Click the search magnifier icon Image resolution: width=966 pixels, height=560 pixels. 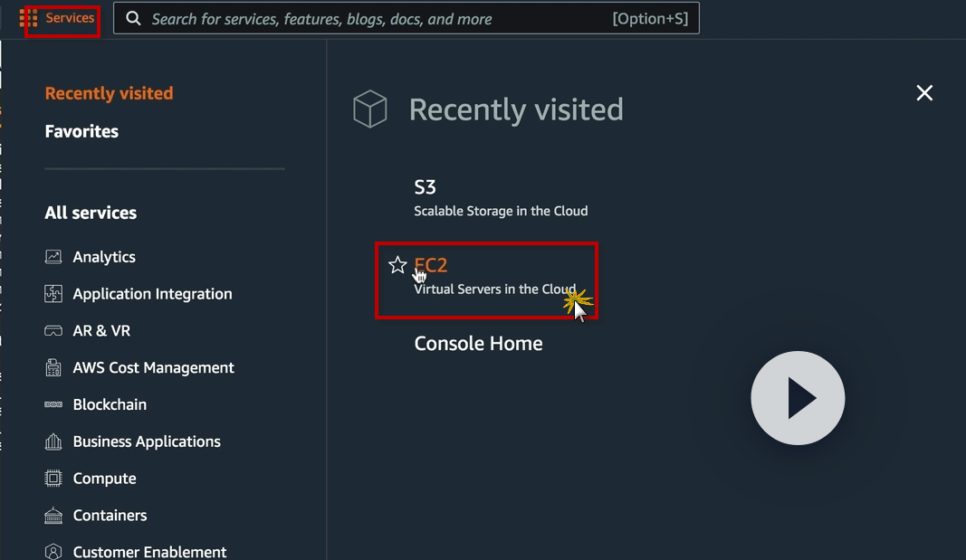coord(133,18)
